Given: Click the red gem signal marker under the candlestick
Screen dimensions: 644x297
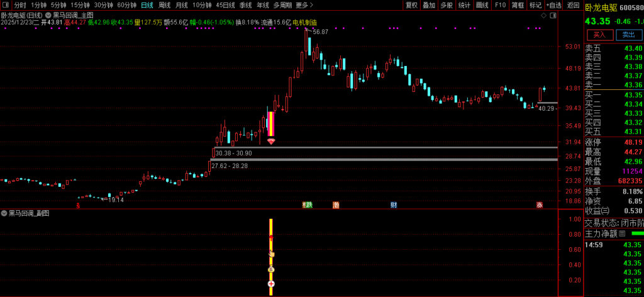Looking at the screenshot, I should 271,142.
